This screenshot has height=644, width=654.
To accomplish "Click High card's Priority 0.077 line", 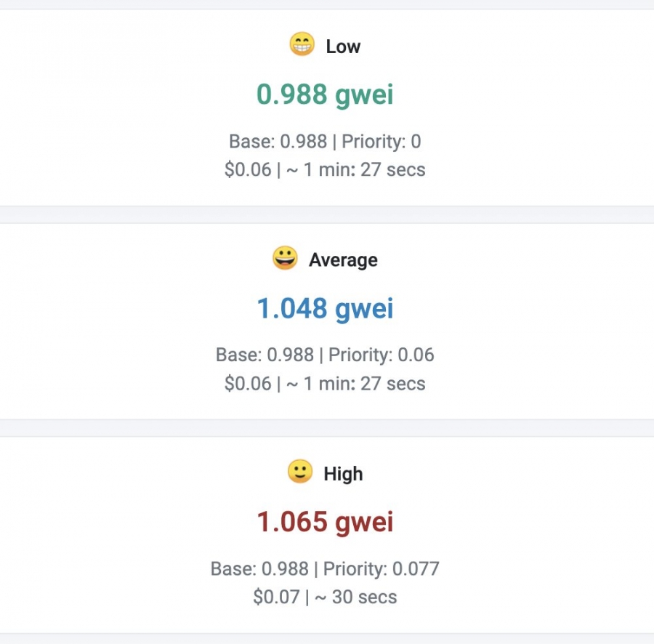I will (x=325, y=568).
